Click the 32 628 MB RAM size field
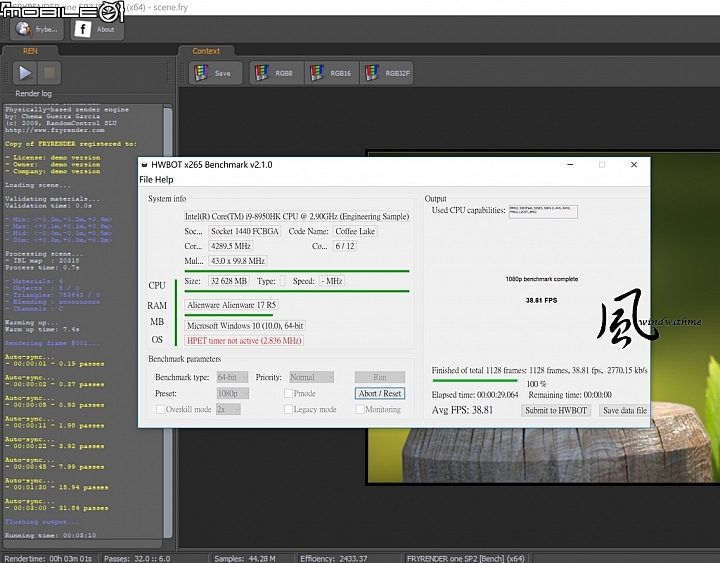This screenshot has height=563, width=720. tap(229, 281)
